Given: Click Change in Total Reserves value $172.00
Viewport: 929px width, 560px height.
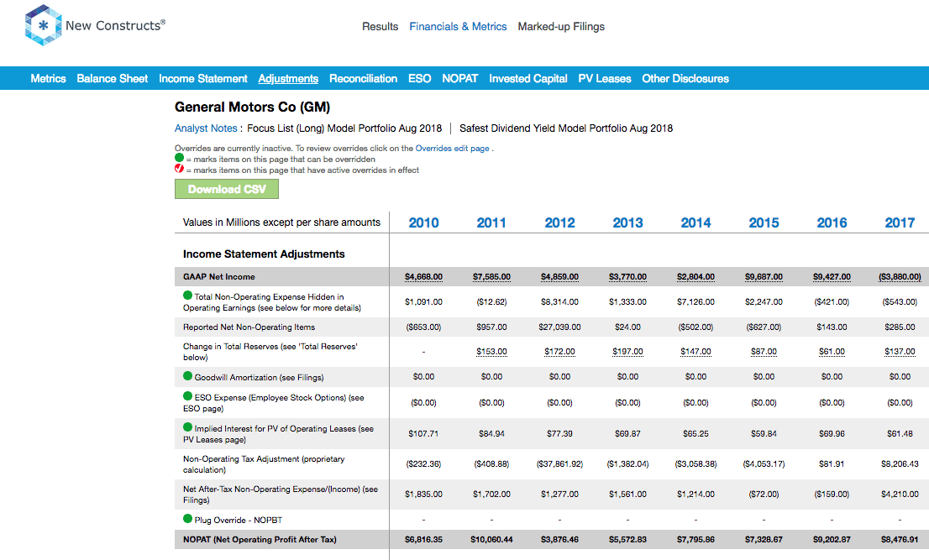Looking at the screenshot, I should click(560, 352).
